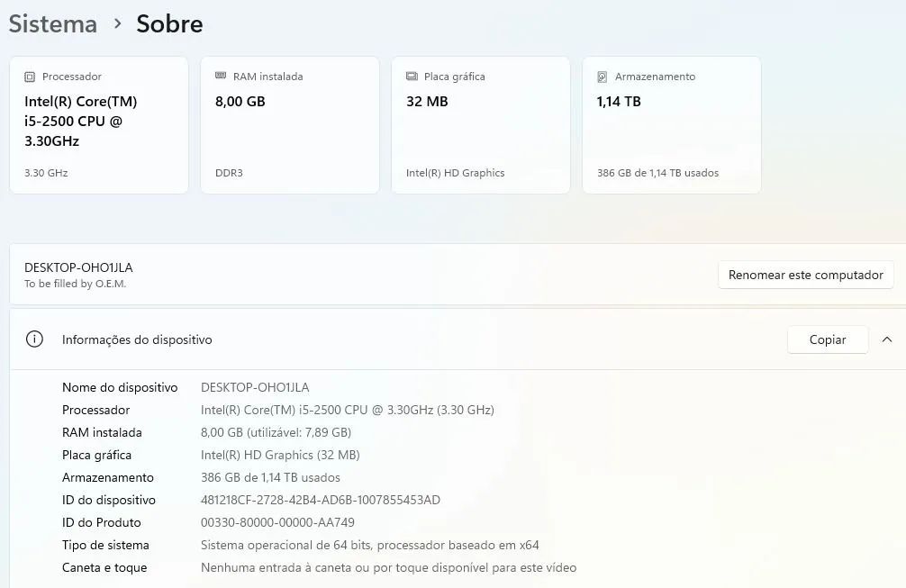Click 386 GB de 1,14 TB usados in card
906x588 pixels.
point(657,173)
